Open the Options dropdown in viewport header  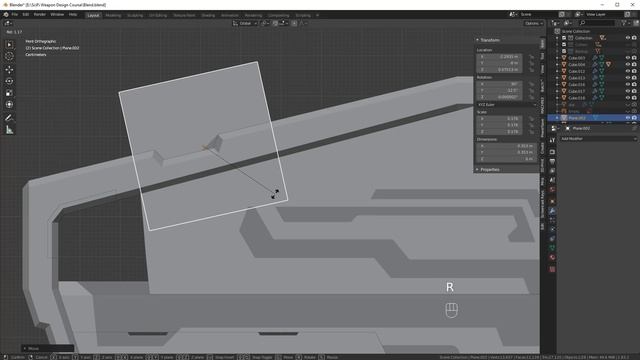(534, 23)
